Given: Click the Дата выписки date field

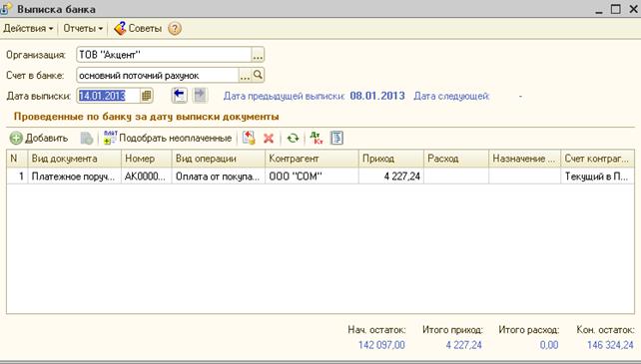Looking at the screenshot, I should pos(109,96).
